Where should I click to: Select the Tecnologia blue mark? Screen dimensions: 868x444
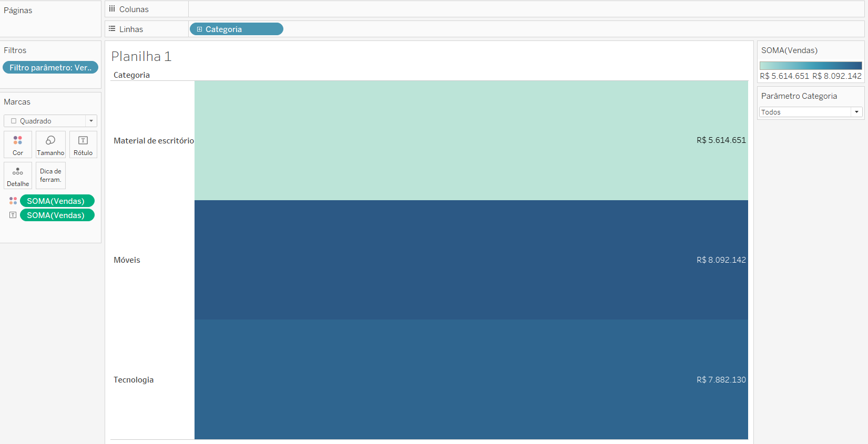pyautogui.click(x=471, y=379)
